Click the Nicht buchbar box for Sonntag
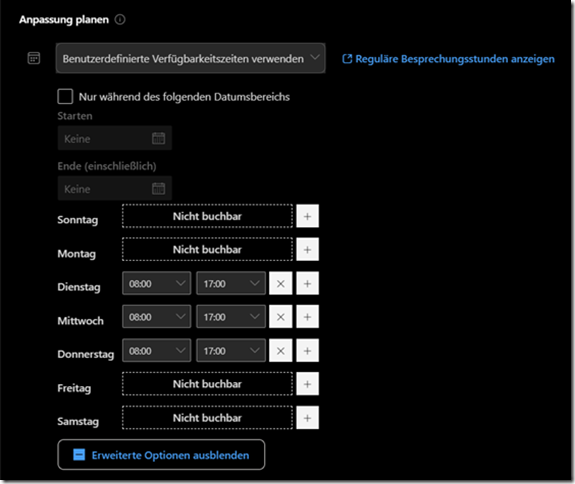This screenshot has width=575, height=484. tap(207, 216)
